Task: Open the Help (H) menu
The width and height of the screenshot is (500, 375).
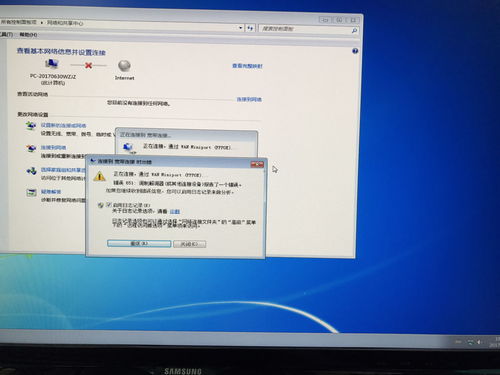Action: [x=28, y=34]
